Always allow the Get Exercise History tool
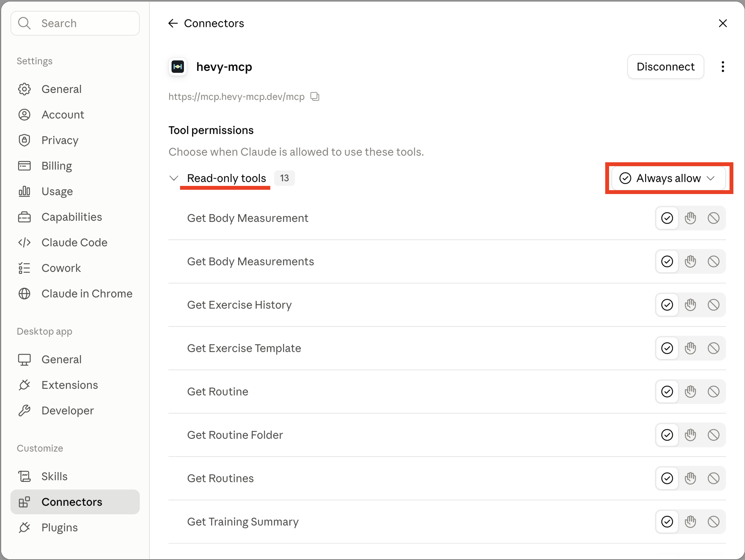745x560 pixels. tap(667, 305)
